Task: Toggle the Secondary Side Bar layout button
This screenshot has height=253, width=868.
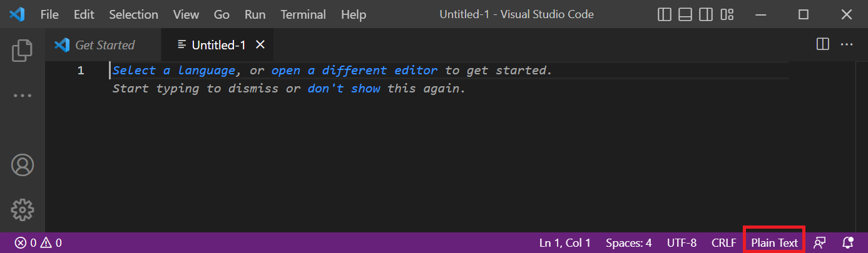Action: (706, 14)
